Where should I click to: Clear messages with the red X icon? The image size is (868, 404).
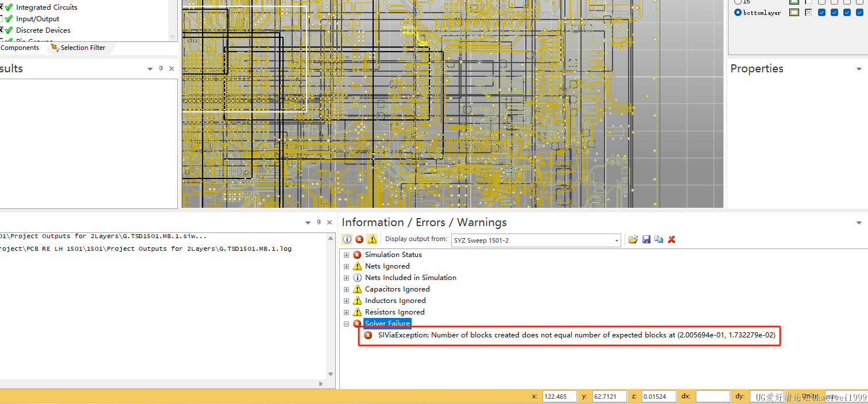click(672, 239)
